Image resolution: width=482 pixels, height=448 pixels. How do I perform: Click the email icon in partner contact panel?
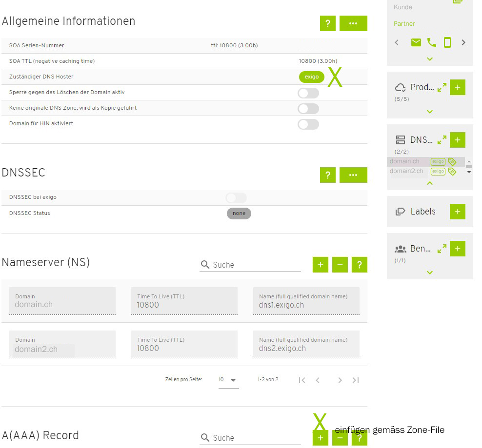[x=416, y=43]
